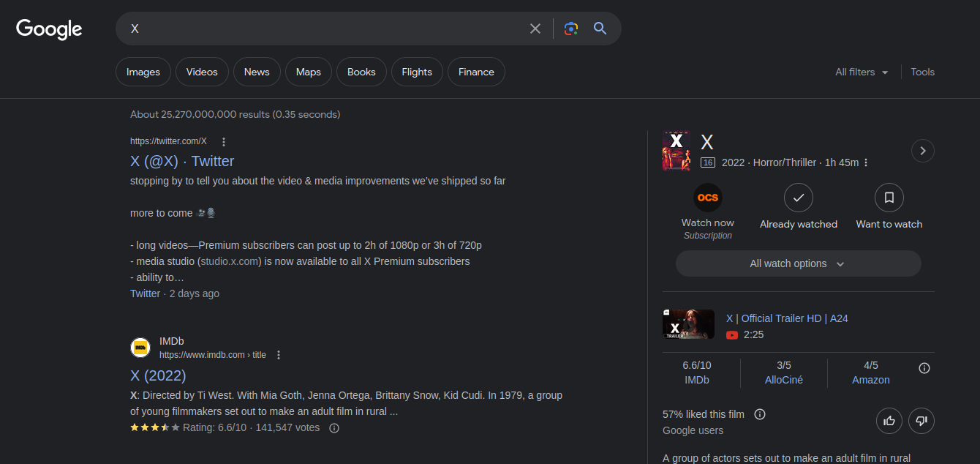Open the X (@X) · Twitter result
980x464 pixels.
click(182, 161)
